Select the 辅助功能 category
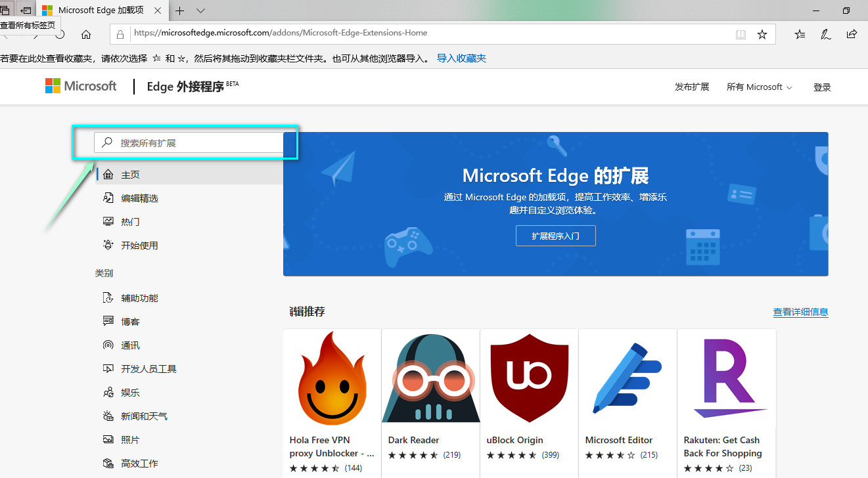This screenshot has height=478, width=868. [139, 298]
